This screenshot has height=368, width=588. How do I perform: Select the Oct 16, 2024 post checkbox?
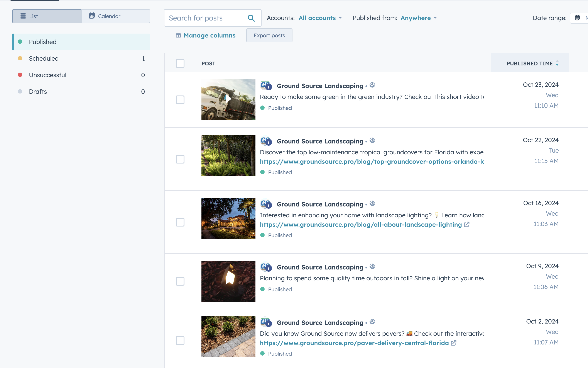click(x=180, y=222)
